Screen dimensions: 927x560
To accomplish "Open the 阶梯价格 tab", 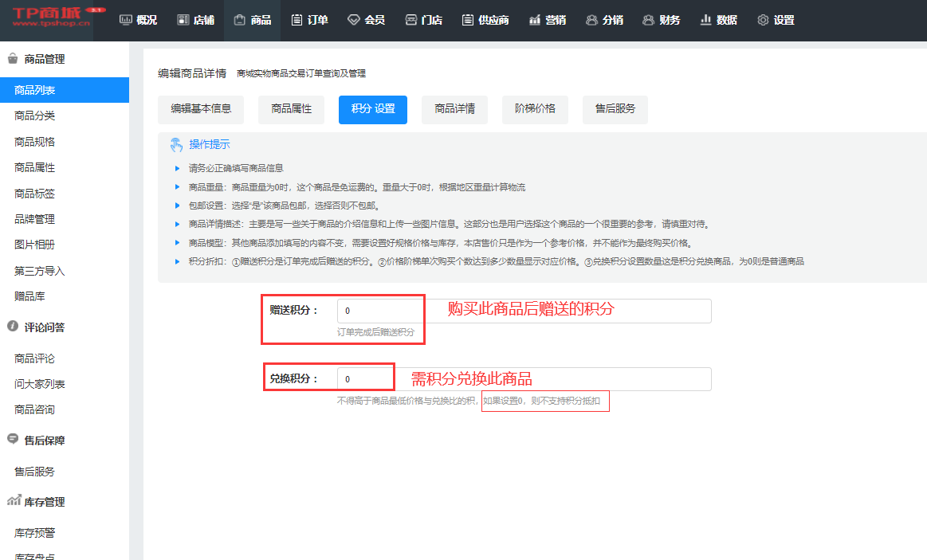I will (535, 109).
